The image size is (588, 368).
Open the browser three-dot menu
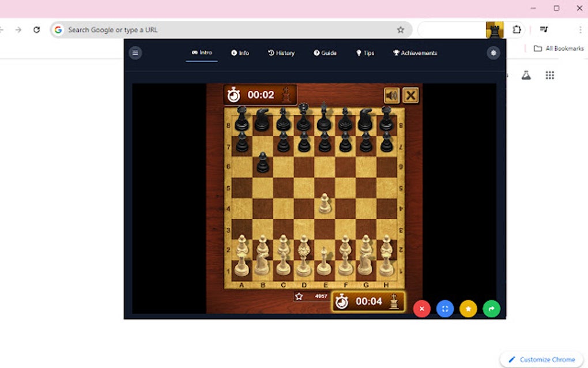coord(580,29)
